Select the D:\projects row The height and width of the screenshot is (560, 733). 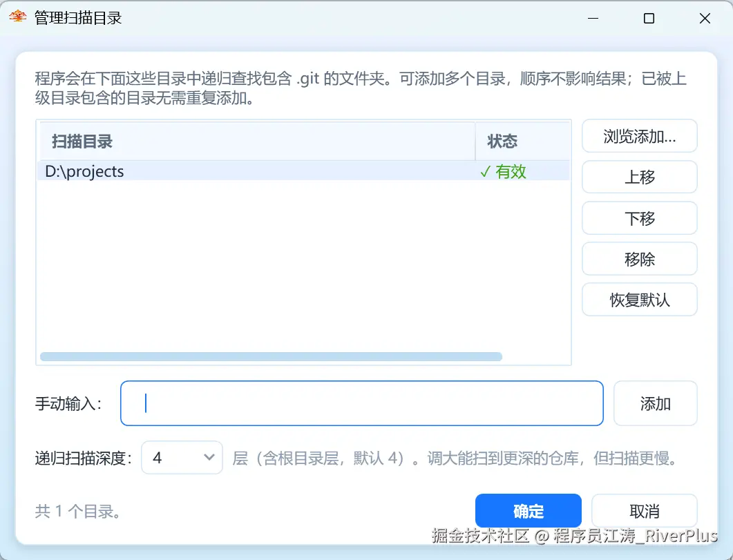(304, 171)
